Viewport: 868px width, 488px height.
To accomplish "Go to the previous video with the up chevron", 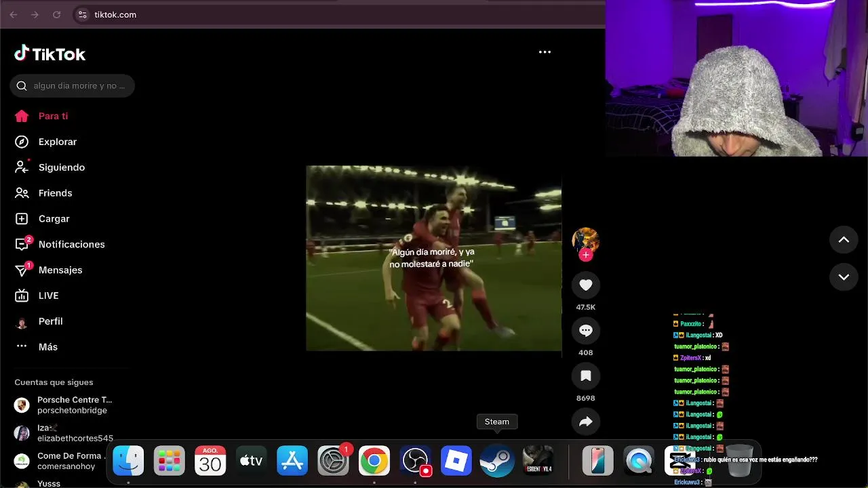I will 844,240.
